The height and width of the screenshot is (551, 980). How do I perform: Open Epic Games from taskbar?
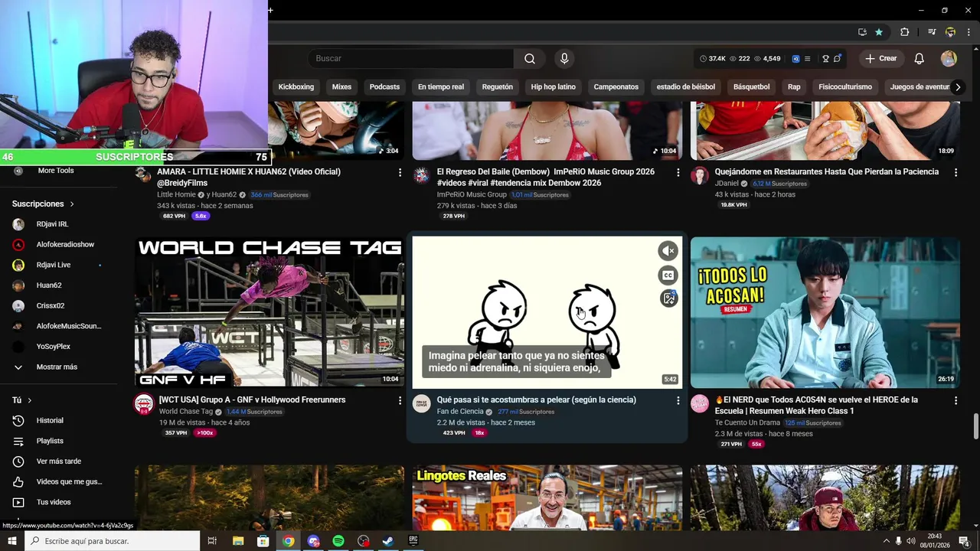click(x=413, y=541)
